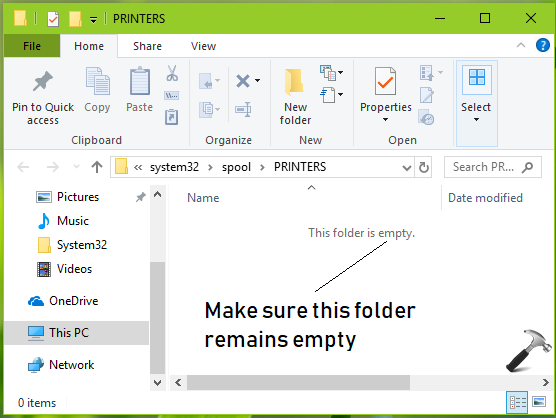Open the File menu

click(32, 46)
